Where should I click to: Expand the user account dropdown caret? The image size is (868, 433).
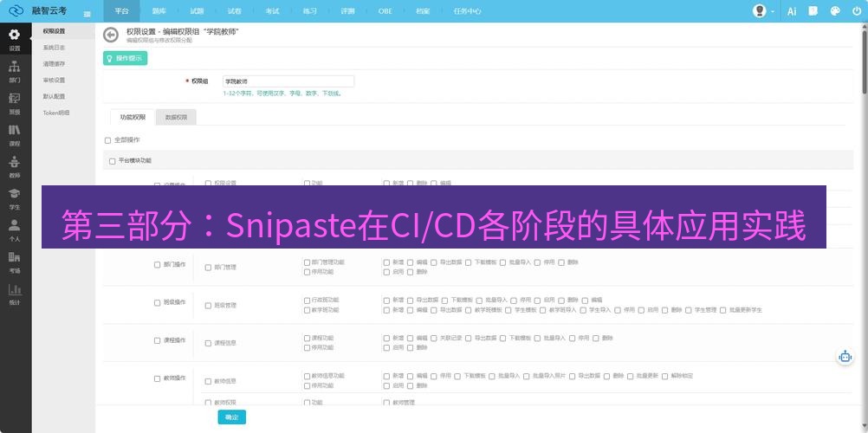772,11
